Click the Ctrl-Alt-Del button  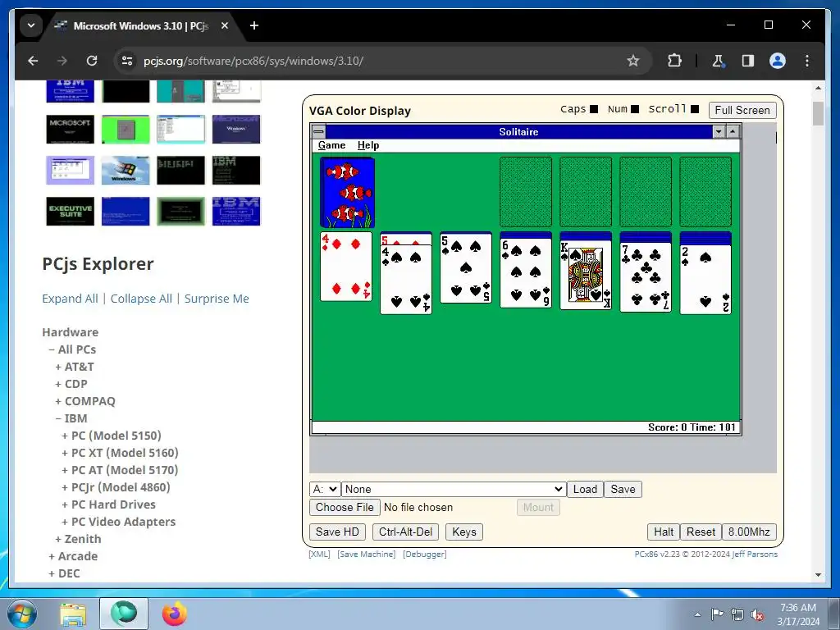point(405,532)
